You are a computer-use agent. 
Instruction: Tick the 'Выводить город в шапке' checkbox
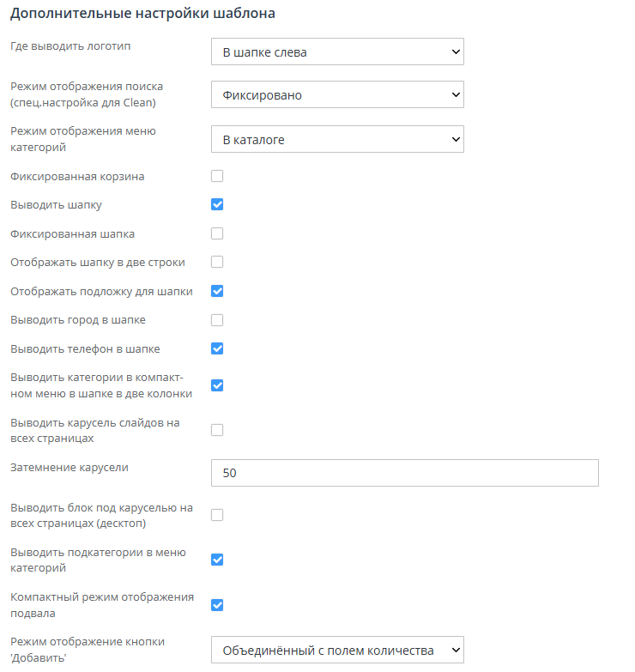[217, 320]
